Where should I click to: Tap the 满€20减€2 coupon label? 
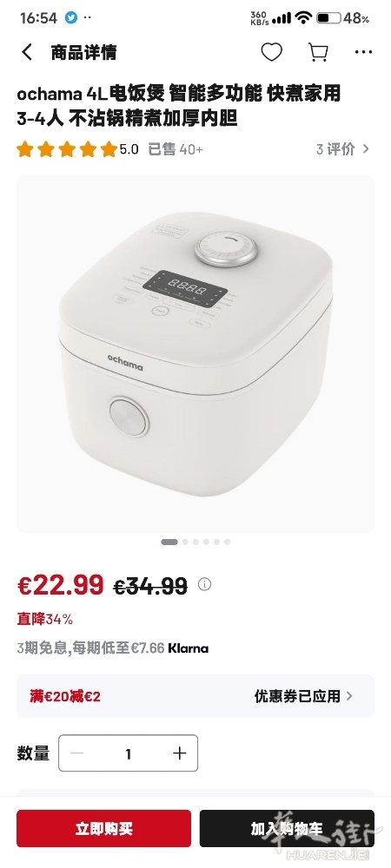coord(65,696)
